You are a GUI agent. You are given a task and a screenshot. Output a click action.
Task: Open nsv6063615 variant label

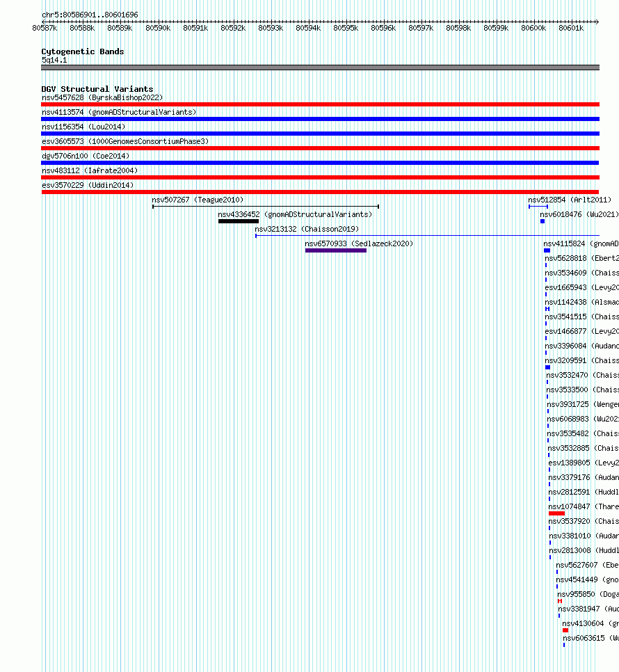click(590, 637)
